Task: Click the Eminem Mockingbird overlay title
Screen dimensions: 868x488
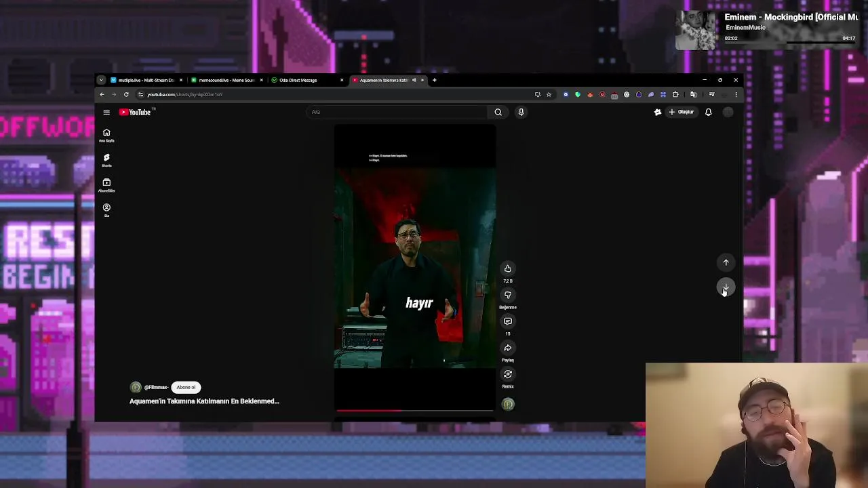Action: coord(791,17)
